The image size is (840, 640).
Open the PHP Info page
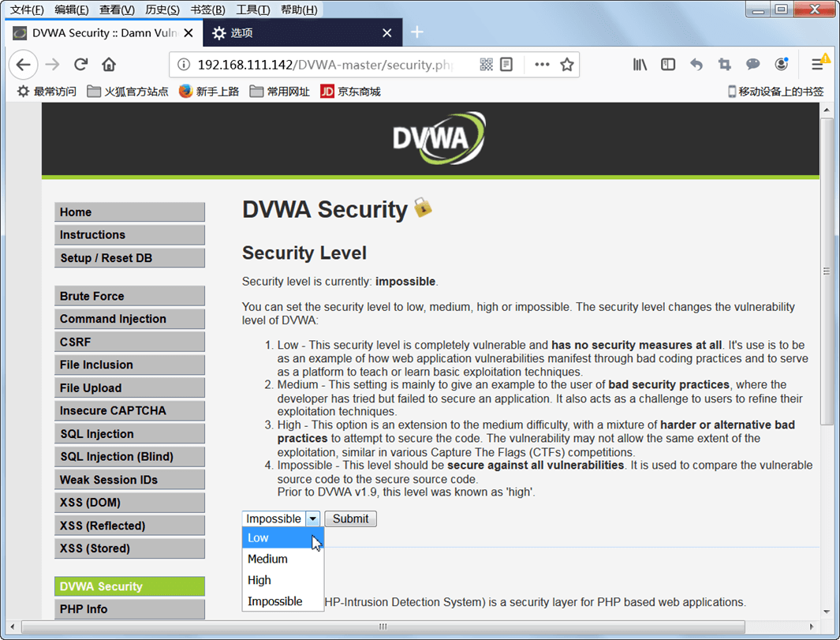tap(129, 609)
